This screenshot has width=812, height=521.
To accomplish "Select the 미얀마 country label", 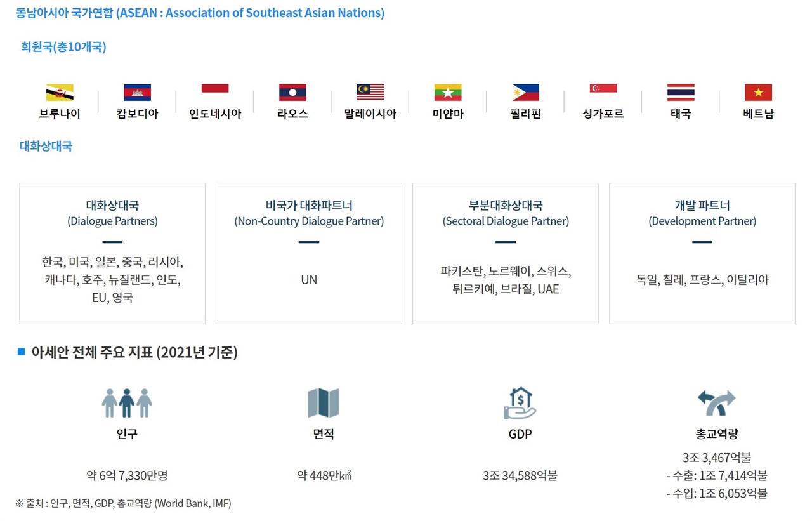I will click(x=448, y=114).
